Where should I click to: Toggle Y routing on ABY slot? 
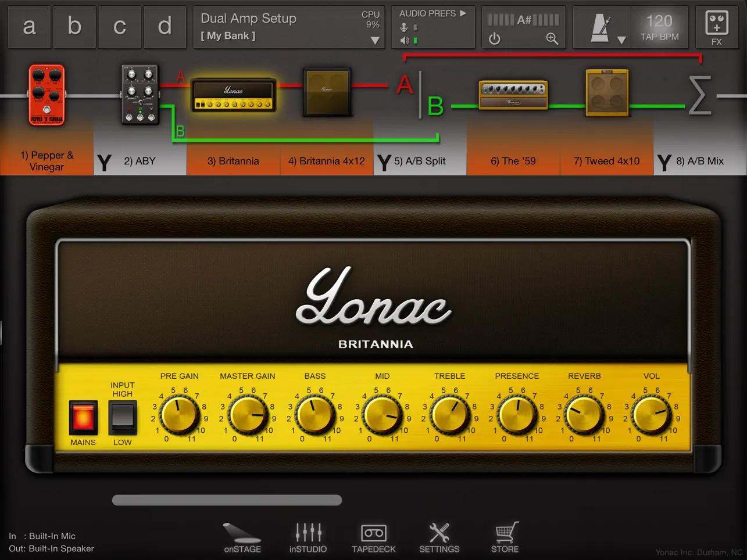pos(104,163)
